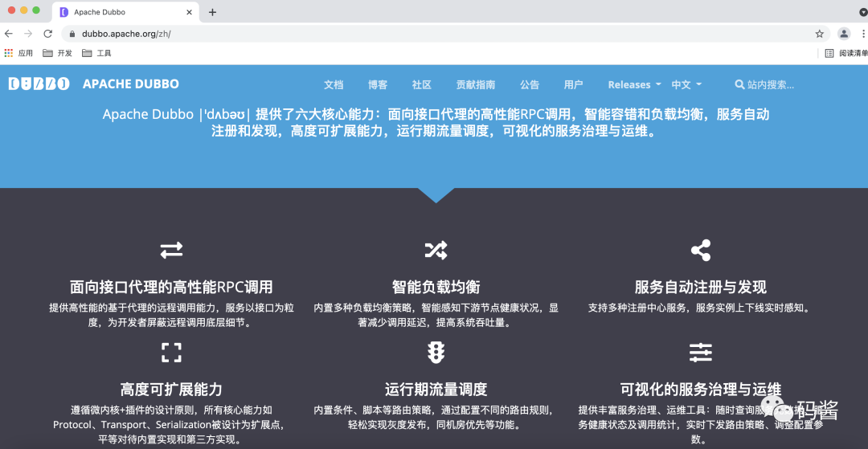Click heading 面向接口代理的高性能RPC调用
This screenshot has width=868, height=449.
point(172,288)
